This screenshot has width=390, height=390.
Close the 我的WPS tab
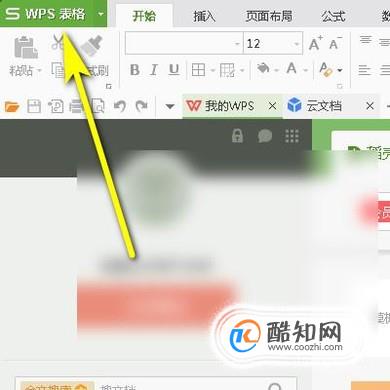272,106
